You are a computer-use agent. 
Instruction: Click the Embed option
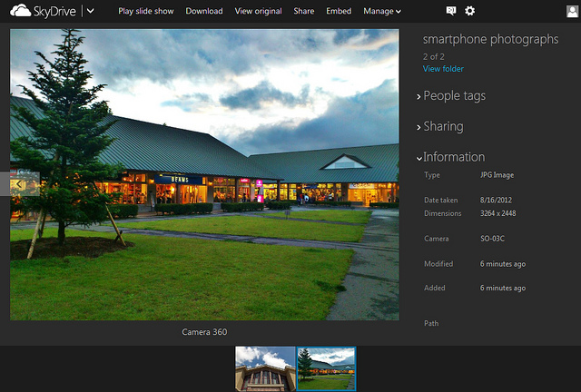point(339,11)
